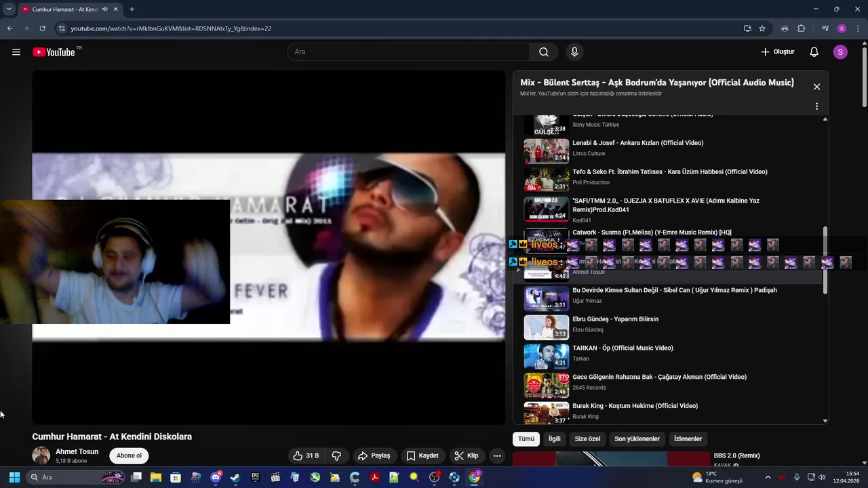
Task: Share video with Paylaş
Action: 374,455
